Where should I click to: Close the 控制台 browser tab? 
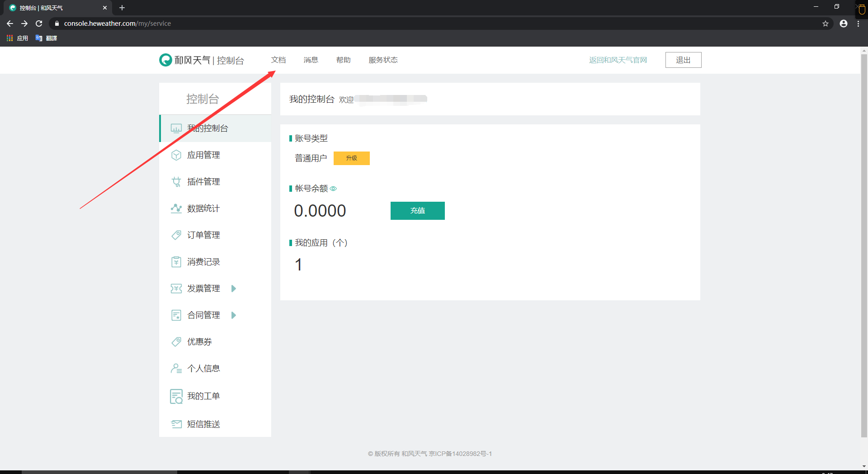point(105,8)
